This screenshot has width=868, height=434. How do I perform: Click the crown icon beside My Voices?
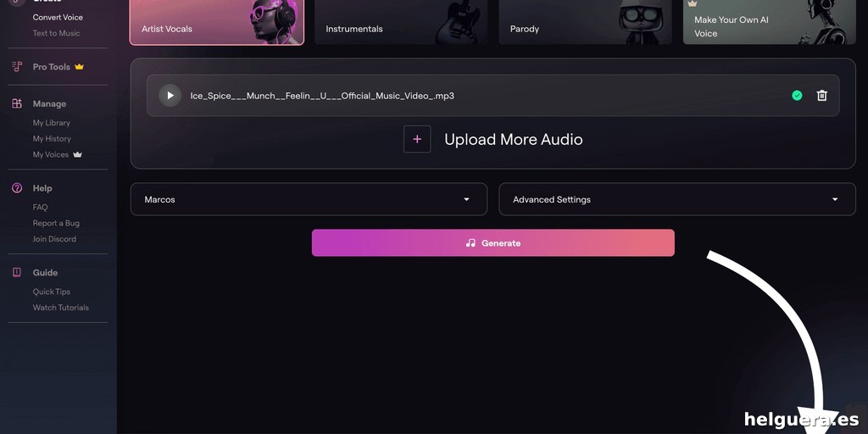[78, 154]
